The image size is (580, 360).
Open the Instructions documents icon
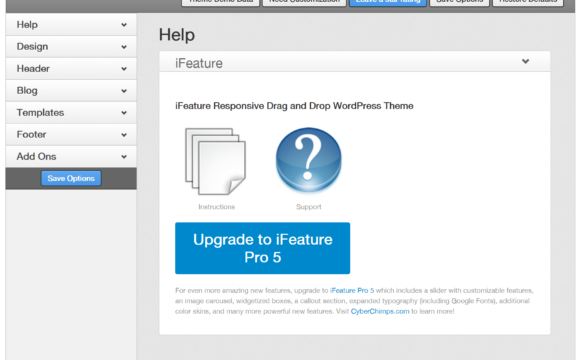[x=216, y=161]
